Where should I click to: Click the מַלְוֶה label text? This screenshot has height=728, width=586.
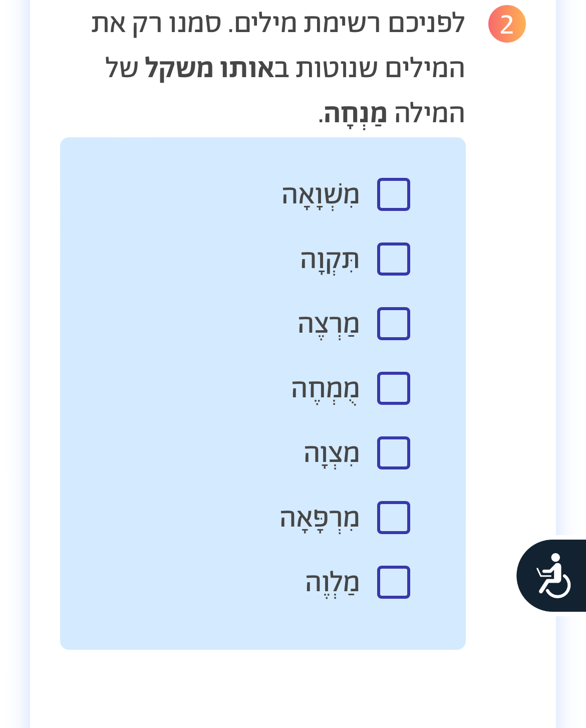coord(333,583)
